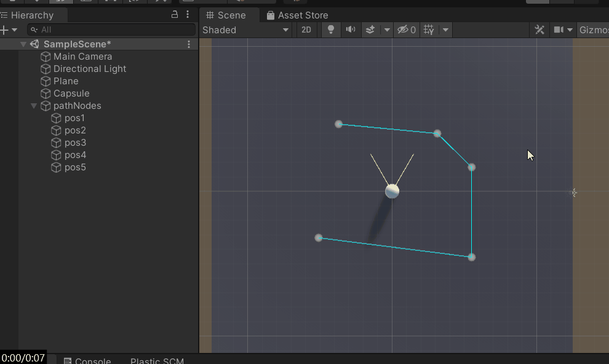609x364 pixels.
Task: Select the pathNodes parent object
Action: click(x=78, y=106)
